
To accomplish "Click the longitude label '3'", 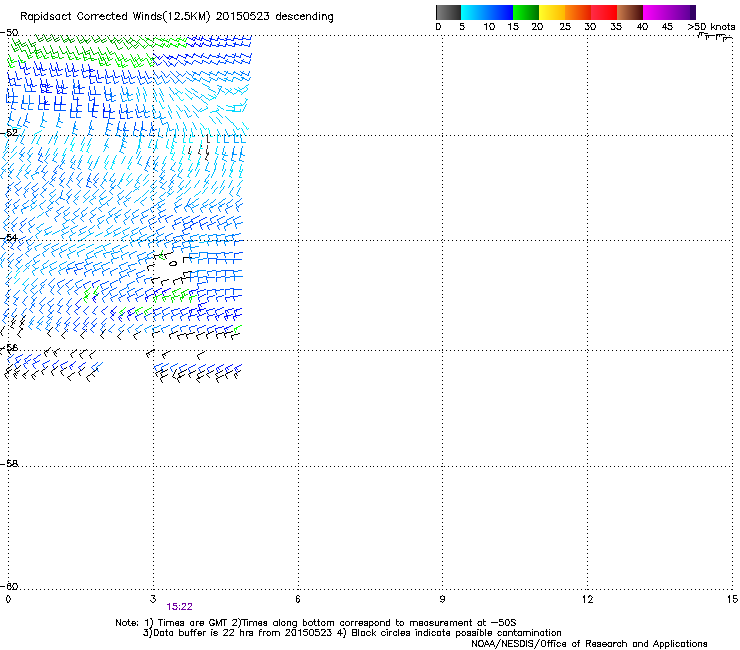I will click(153, 599).
